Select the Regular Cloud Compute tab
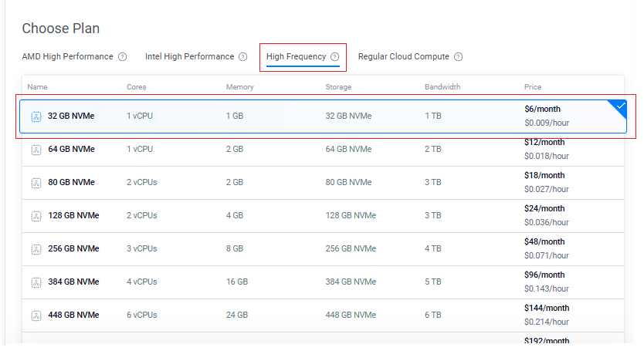The image size is (644, 361). (x=404, y=57)
